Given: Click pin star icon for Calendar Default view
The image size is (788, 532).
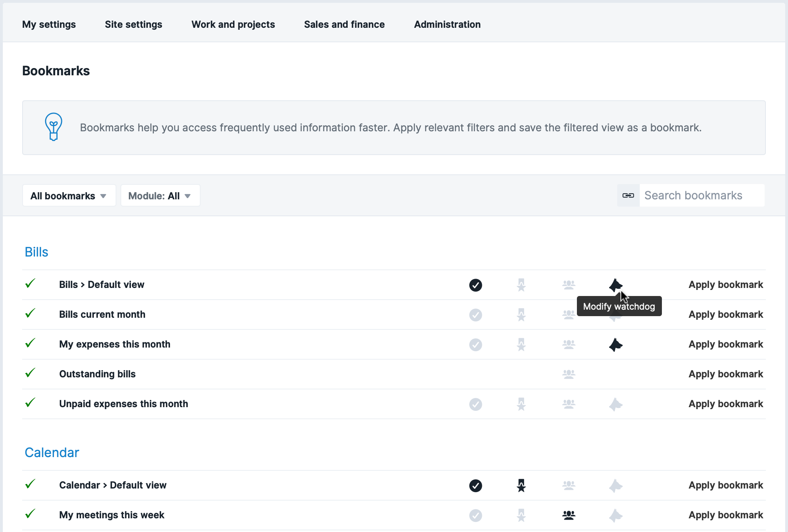Looking at the screenshot, I should (x=521, y=485).
